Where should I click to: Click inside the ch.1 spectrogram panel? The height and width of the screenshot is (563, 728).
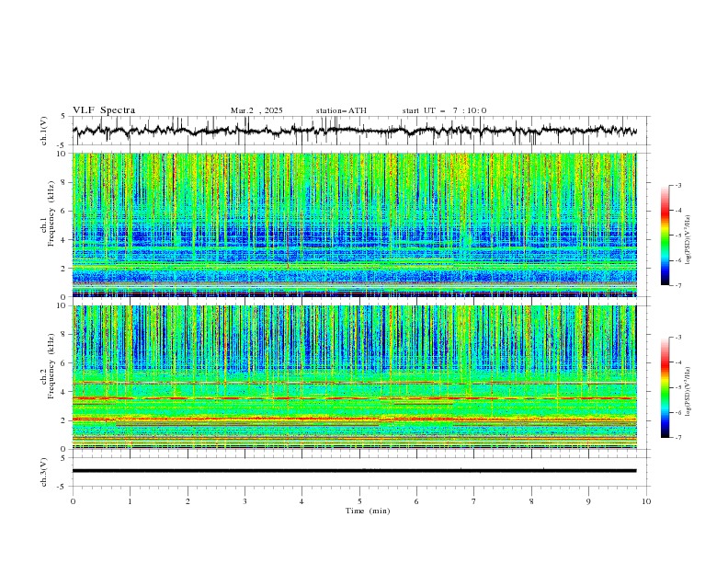[x=354, y=224]
